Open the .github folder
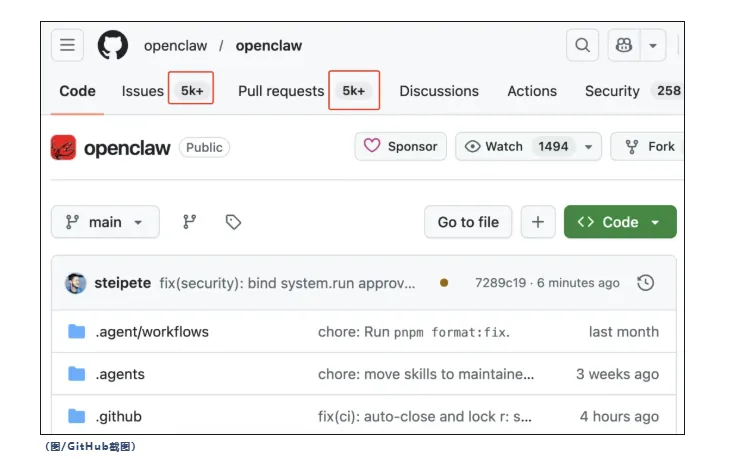Screen dimensions: 737x462 click(x=118, y=416)
